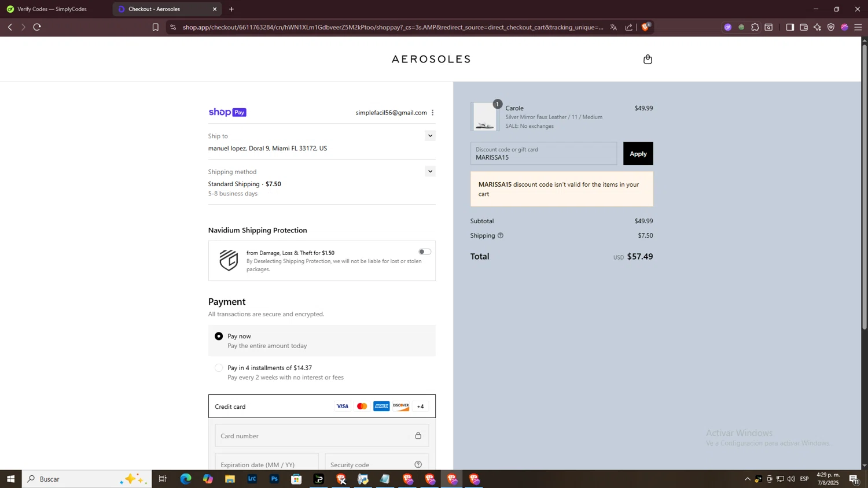Open the translate page icon
The image size is (868, 488).
pos(613,27)
